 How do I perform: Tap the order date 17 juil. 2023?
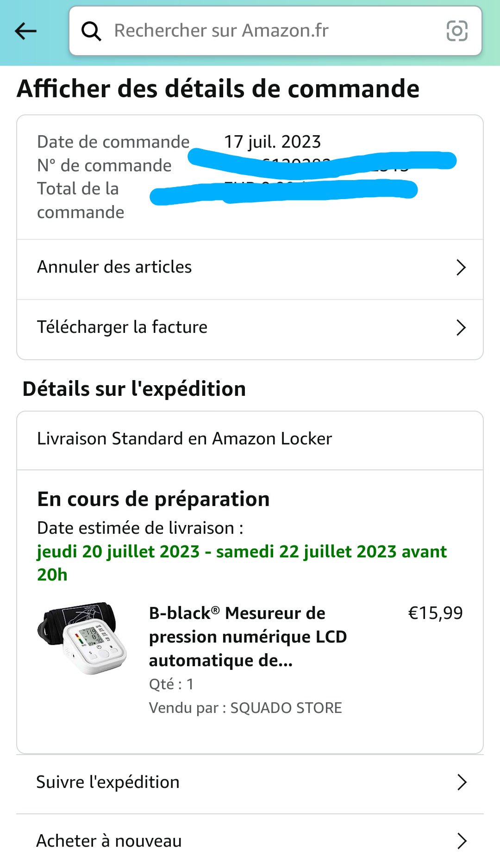click(x=272, y=142)
